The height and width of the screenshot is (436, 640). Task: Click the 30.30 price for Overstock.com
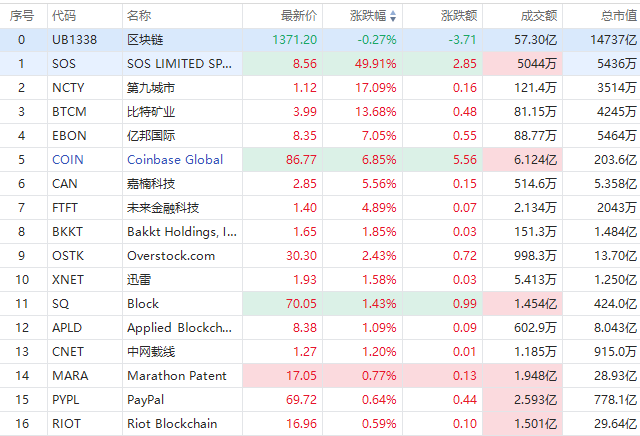point(301,256)
